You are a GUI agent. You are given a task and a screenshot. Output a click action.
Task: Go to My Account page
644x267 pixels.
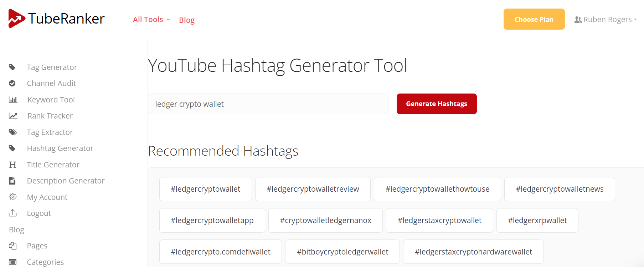(47, 197)
